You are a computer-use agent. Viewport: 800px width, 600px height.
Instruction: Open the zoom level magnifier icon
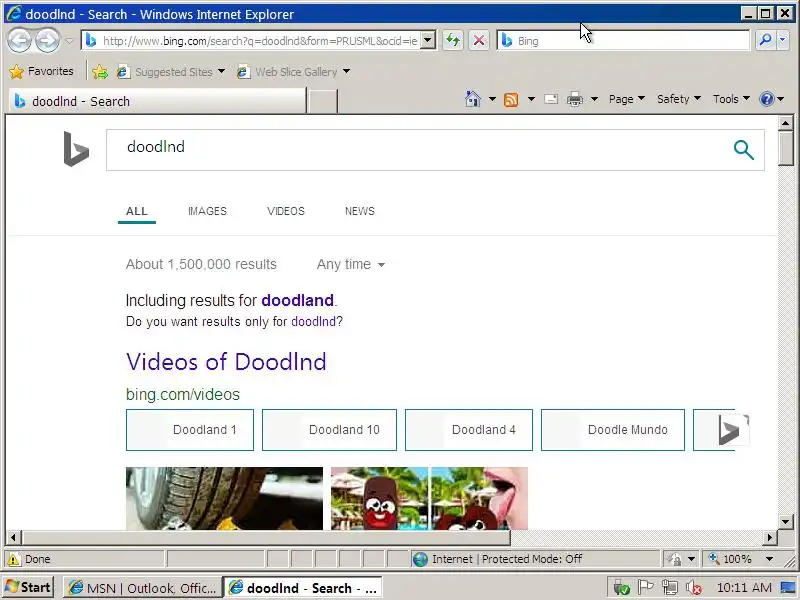coord(713,559)
